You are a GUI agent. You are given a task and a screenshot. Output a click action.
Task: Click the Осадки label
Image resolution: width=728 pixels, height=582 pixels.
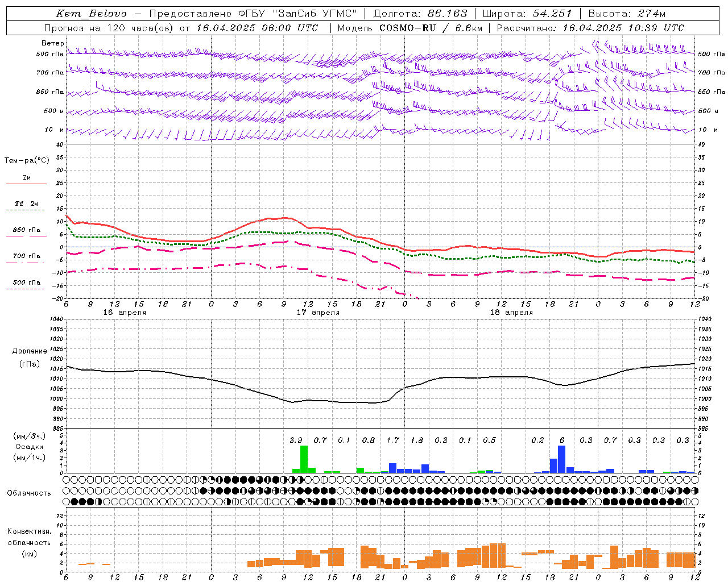(30, 447)
